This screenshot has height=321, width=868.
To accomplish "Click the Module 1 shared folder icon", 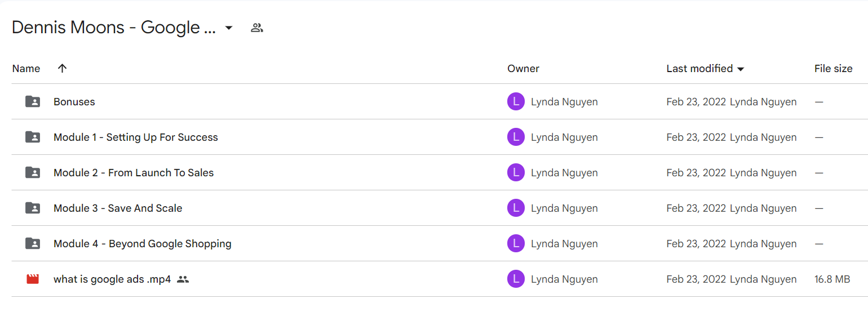I will click(33, 137).
